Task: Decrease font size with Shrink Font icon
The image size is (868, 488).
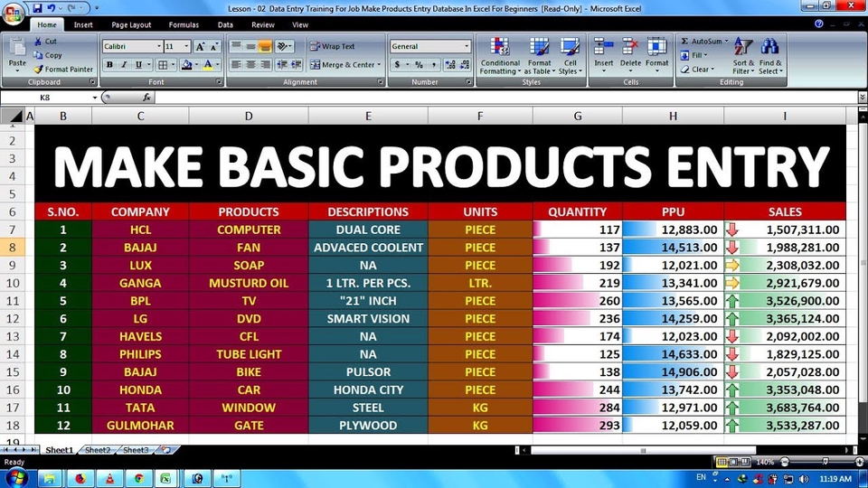Action: (x=213, y=47)
